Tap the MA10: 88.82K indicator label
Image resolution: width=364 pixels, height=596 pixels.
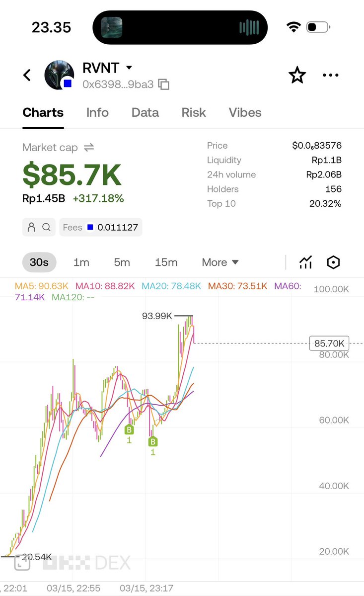[105, 286]
